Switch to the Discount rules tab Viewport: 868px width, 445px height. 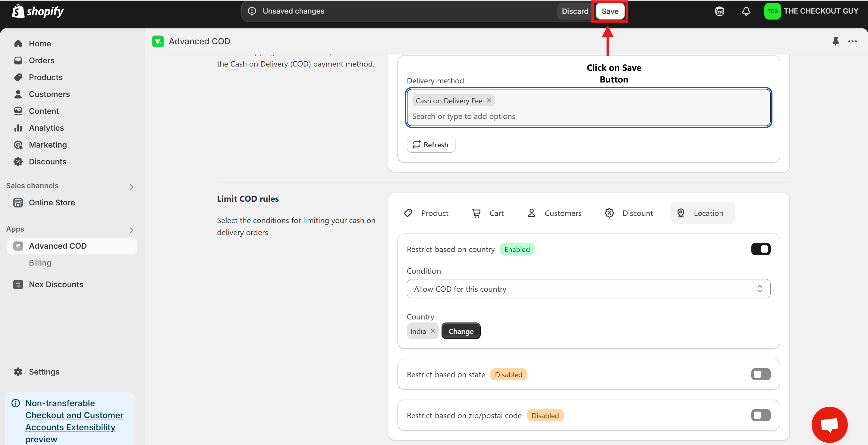629,213
